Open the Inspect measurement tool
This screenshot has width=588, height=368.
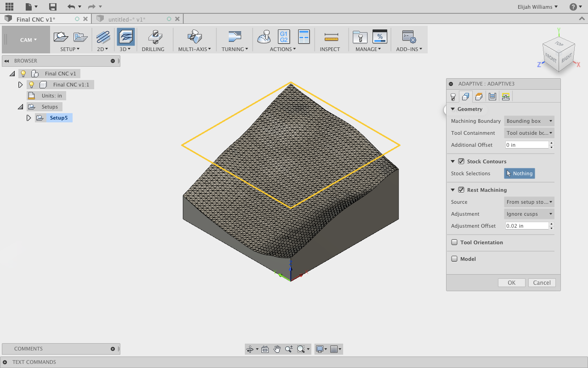(330, 37)
